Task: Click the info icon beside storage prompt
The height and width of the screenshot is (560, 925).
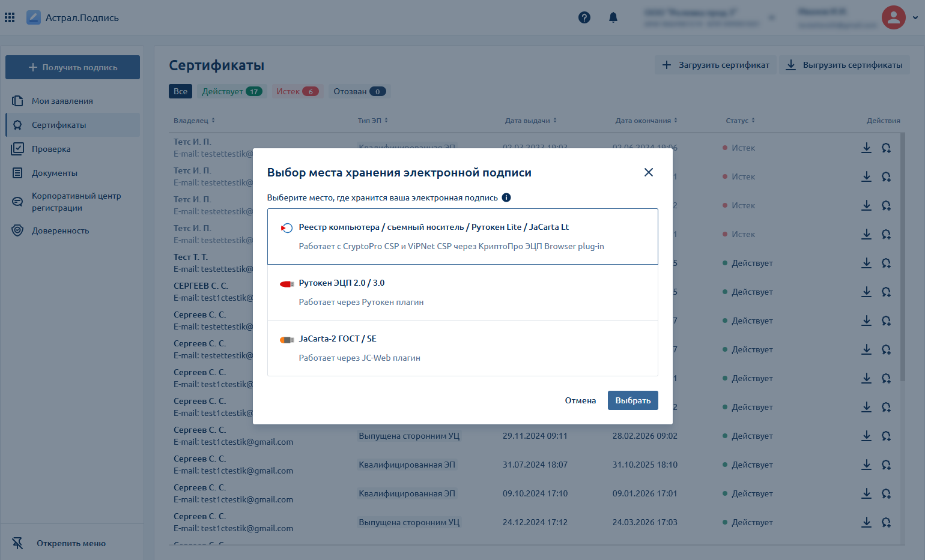Action: 506,197
